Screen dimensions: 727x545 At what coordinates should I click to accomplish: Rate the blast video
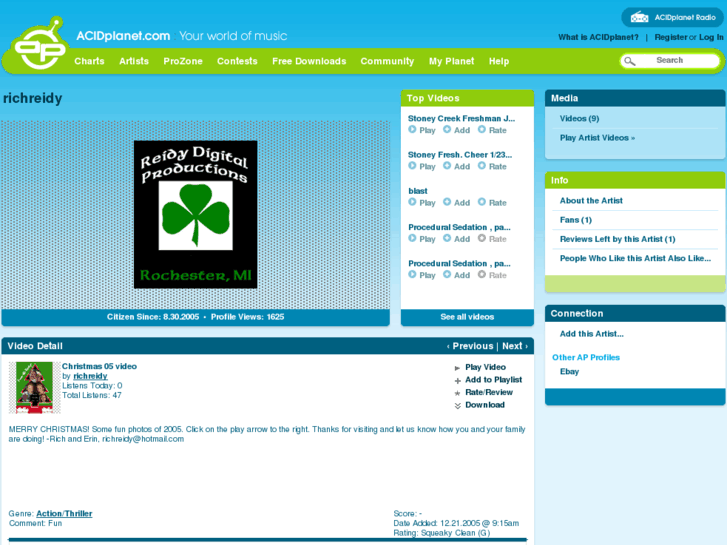(x=492, y=202)
